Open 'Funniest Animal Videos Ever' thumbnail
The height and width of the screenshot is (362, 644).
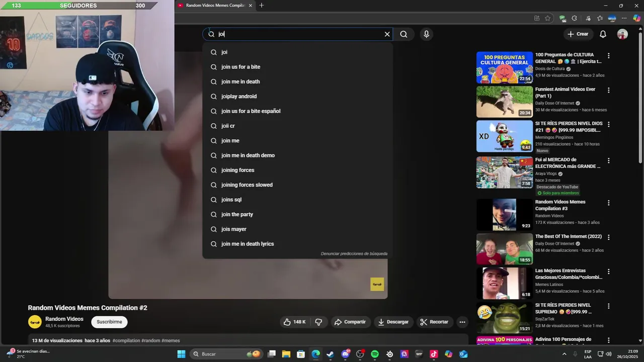click(x=504, y=102)
